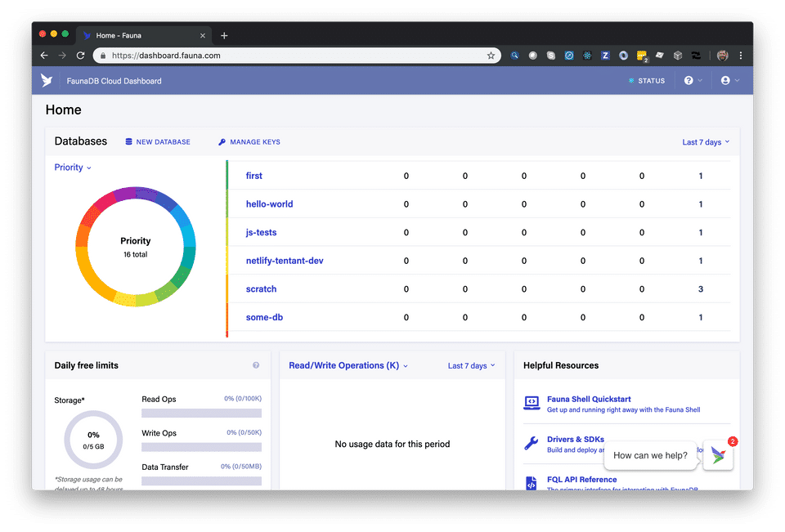Image resolution: width=785 pixels, height=532 pixels.
Task: Open the scratch database
Action: pyautogui.click(x=261, y=288)
